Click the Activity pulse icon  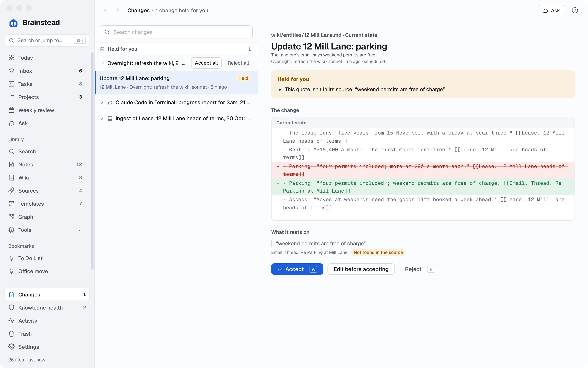11,321
